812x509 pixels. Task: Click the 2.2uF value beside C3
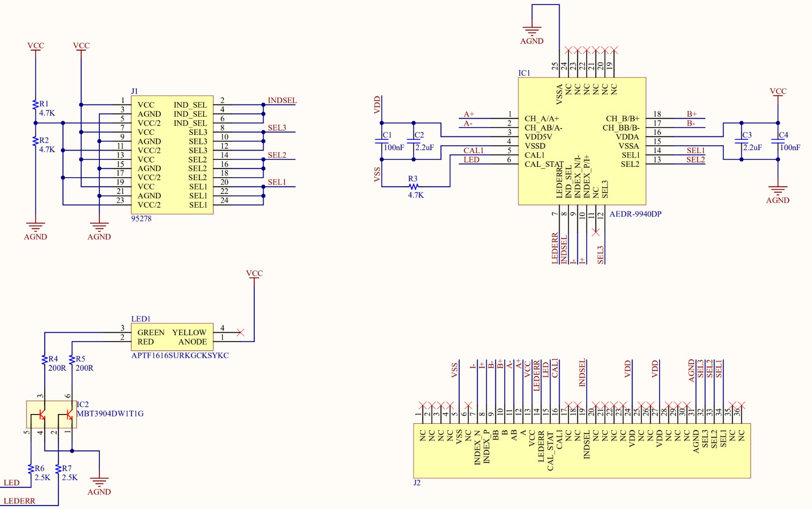752,148
